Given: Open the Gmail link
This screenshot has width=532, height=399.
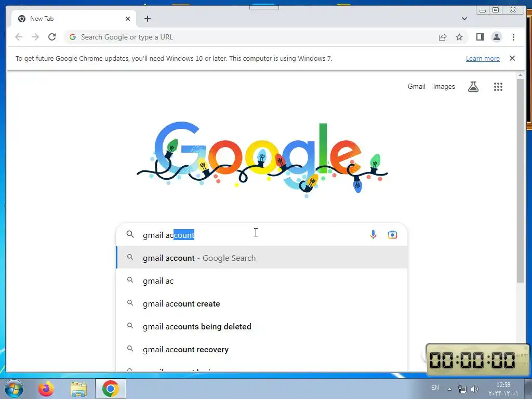Looking at the screenshot, I should [x=416, y=87].
